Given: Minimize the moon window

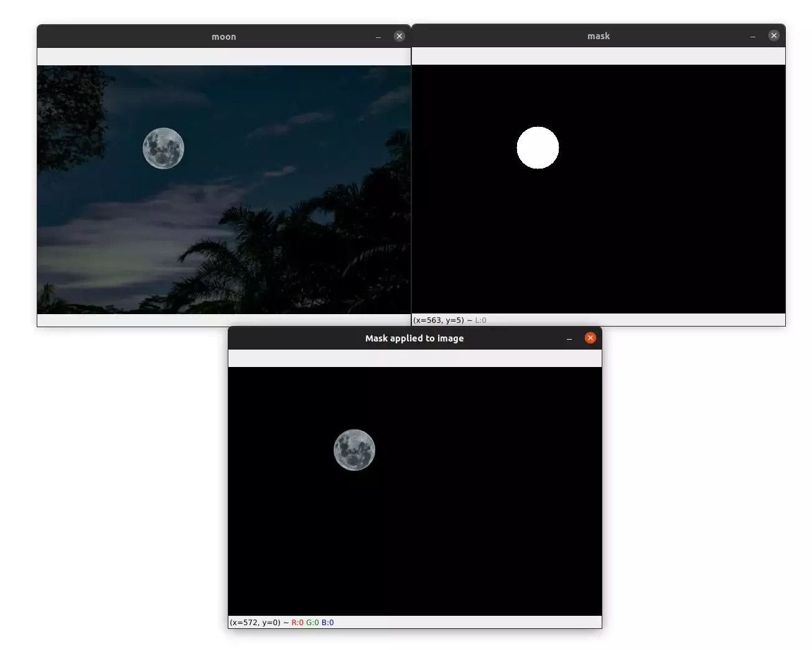Looking at the screenshot, I should [378, 37].
